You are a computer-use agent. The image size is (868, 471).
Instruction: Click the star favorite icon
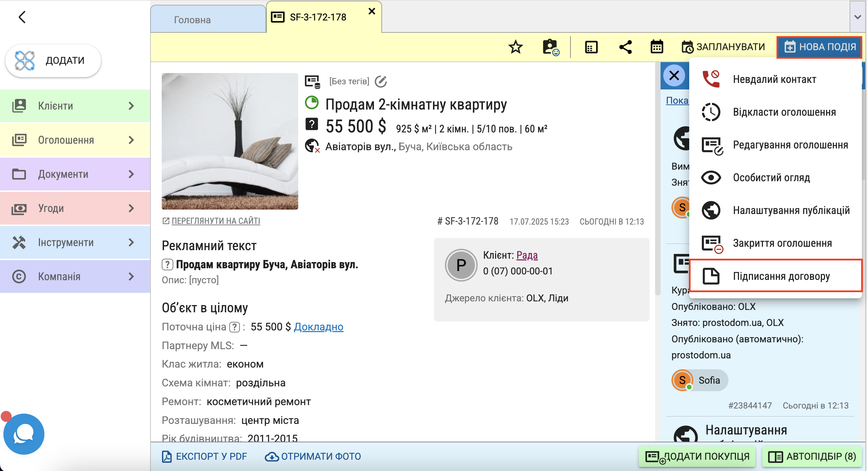(515, 47)
